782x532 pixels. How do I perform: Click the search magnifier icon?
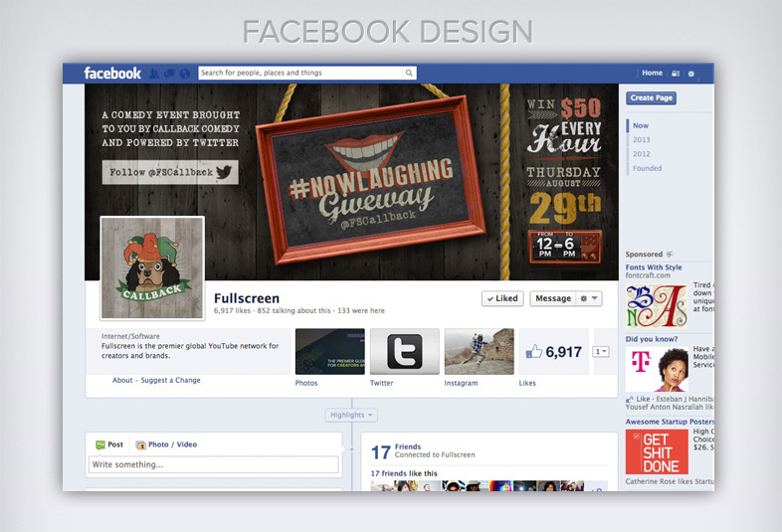[x=409, y=73]
